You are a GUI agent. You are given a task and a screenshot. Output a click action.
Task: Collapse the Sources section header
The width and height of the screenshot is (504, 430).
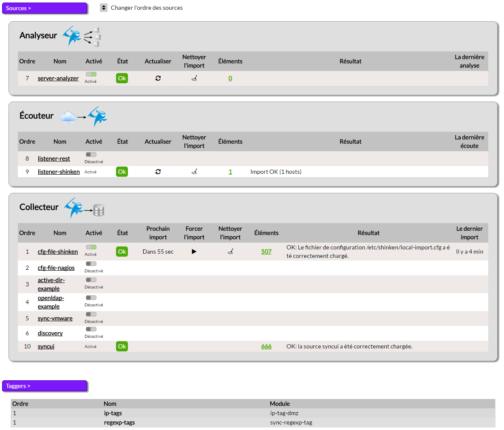pyautogui.click(x=45, y=8)
